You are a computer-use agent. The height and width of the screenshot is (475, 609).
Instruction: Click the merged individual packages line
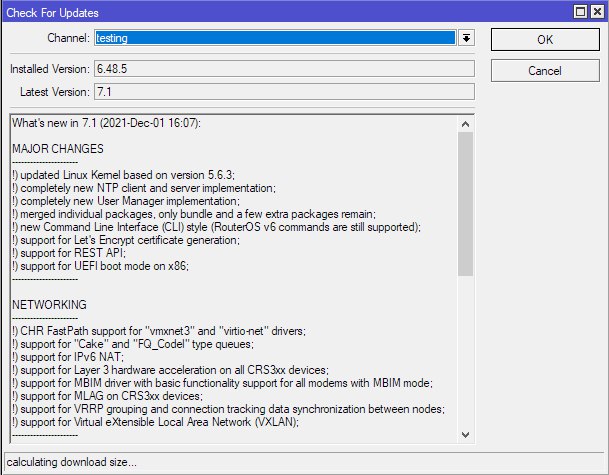click(x=194, y=214)
